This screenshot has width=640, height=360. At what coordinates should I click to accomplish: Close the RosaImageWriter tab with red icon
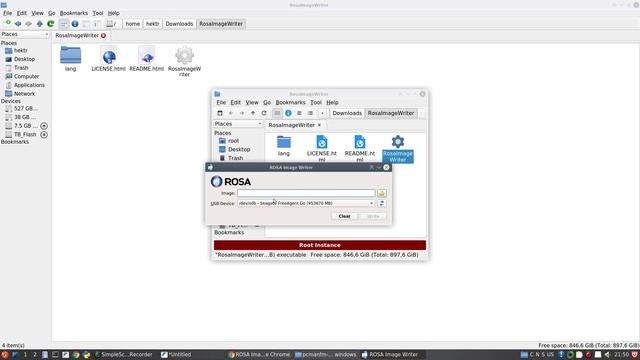[103, 36]
